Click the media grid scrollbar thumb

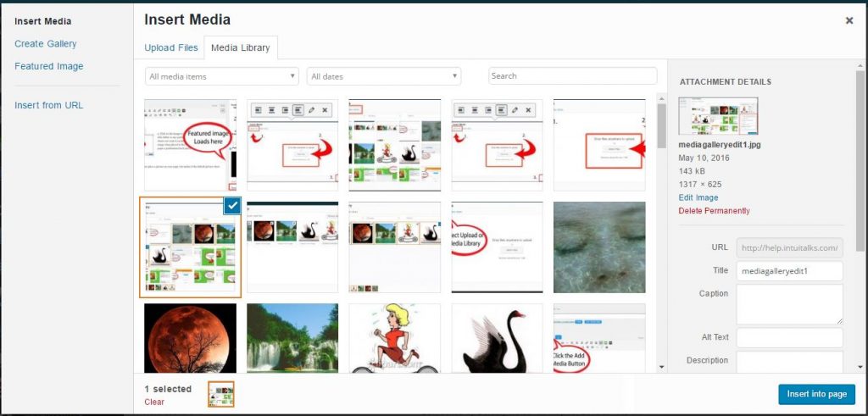point(661,125)
